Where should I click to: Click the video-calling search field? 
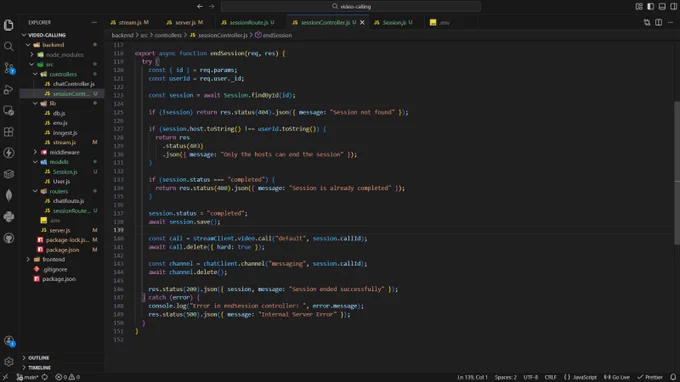point(351,7)
